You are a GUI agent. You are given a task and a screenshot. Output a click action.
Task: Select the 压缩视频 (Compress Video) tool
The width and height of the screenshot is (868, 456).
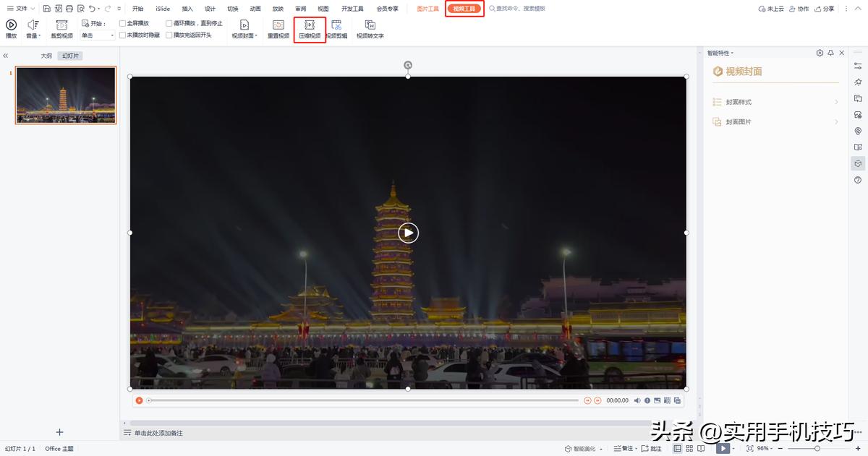coord(310,29)
